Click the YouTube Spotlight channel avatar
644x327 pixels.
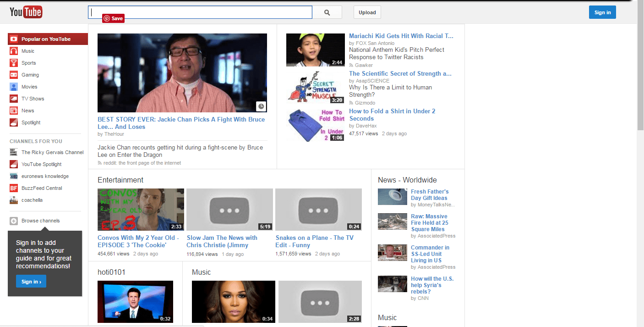click(x=14, y=164)
